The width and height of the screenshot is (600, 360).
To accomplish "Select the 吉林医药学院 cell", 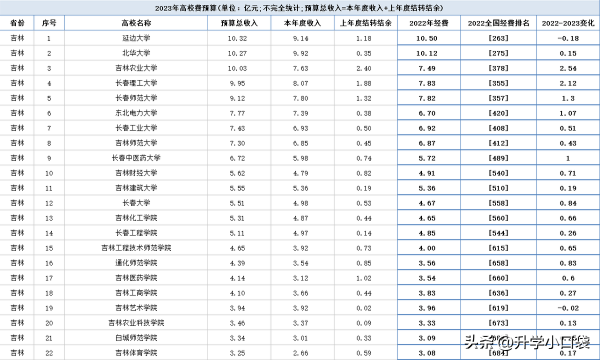I will tap(136, 278).
